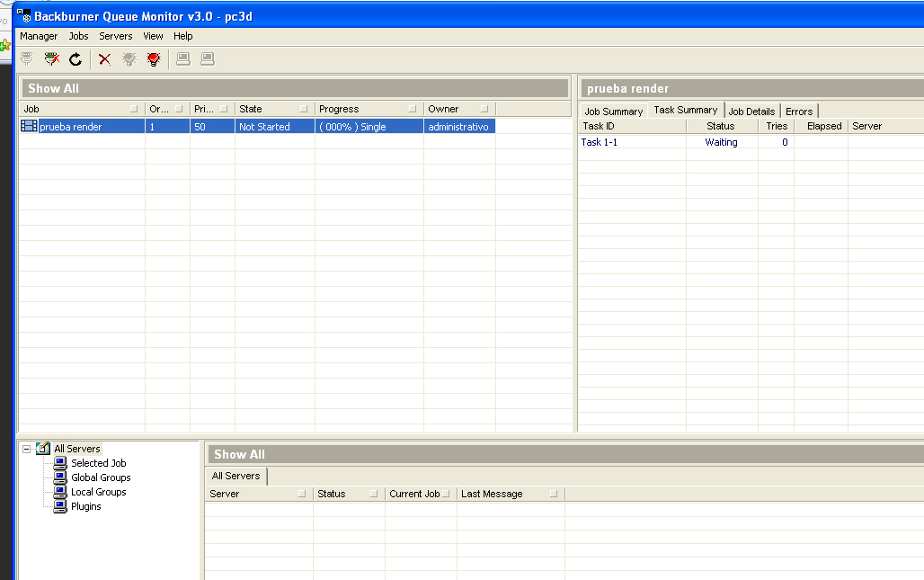Select Local Groups in the server tree
Viewport: 924px width, 580px height.
[98, 492]
